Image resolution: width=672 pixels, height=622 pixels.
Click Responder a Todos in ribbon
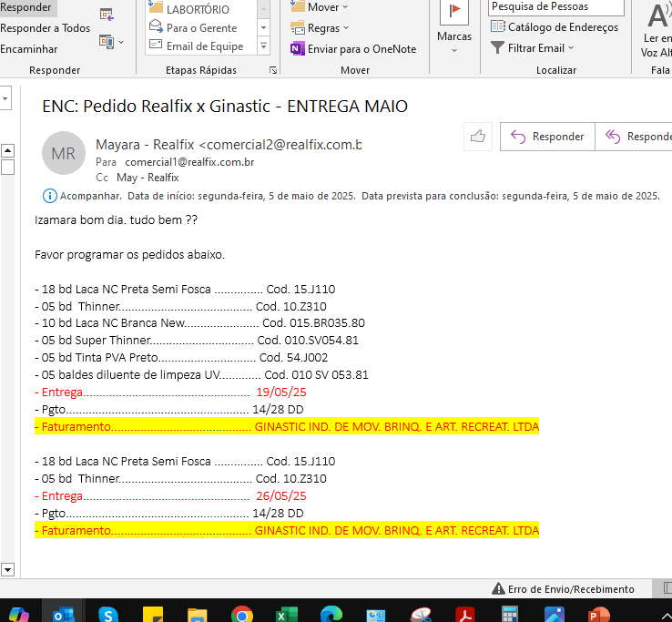pos(46,28)
